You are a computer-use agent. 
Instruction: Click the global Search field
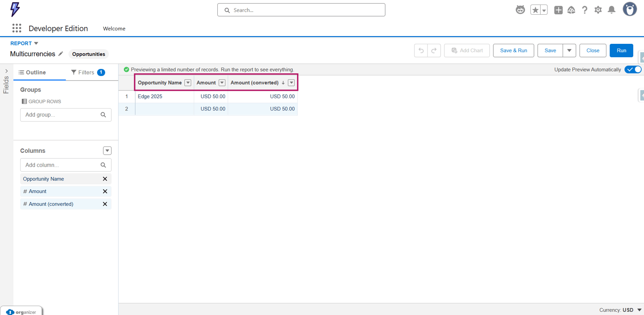click(301, 10)
